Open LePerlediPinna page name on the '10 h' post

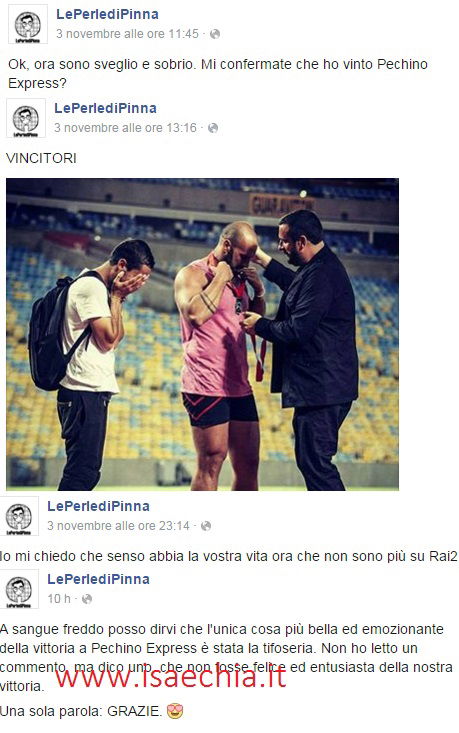[x=98, y=579]
